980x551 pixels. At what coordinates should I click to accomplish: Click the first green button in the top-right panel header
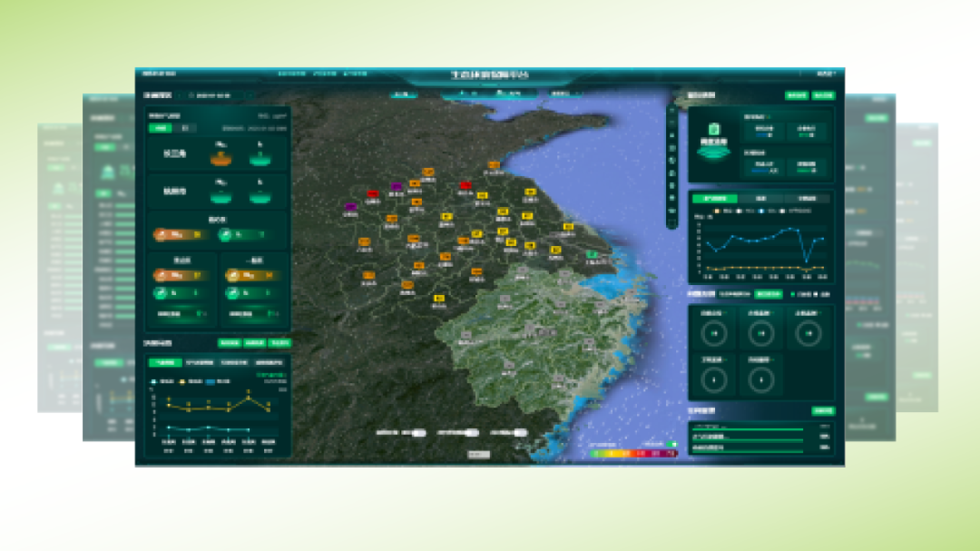point(796,94)
